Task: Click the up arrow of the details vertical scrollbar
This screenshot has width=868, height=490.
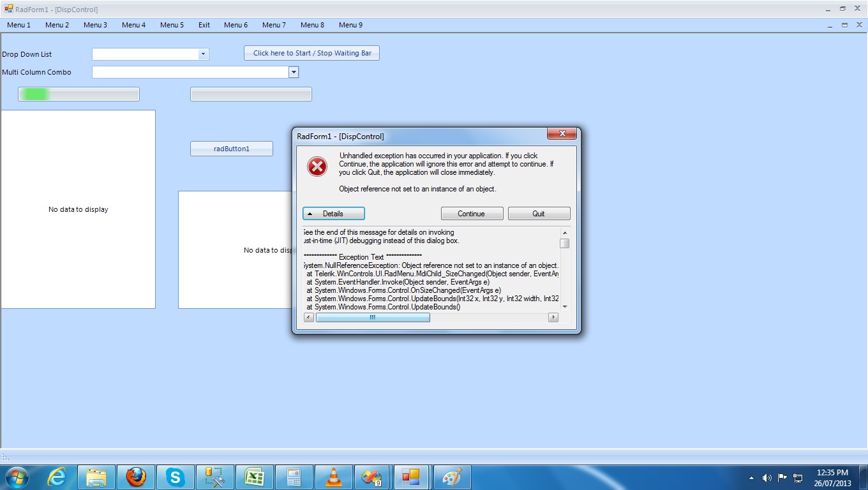Action: tap(564, 232)
